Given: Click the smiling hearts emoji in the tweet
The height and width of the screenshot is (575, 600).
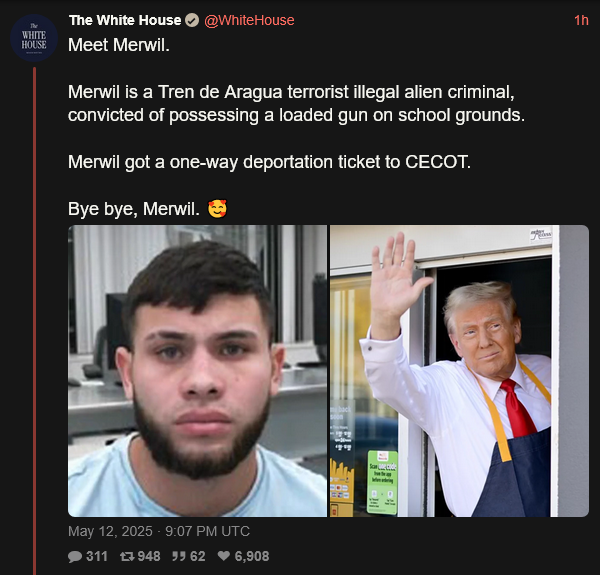Looking at the screenshot, I should [x=217, y=209].
